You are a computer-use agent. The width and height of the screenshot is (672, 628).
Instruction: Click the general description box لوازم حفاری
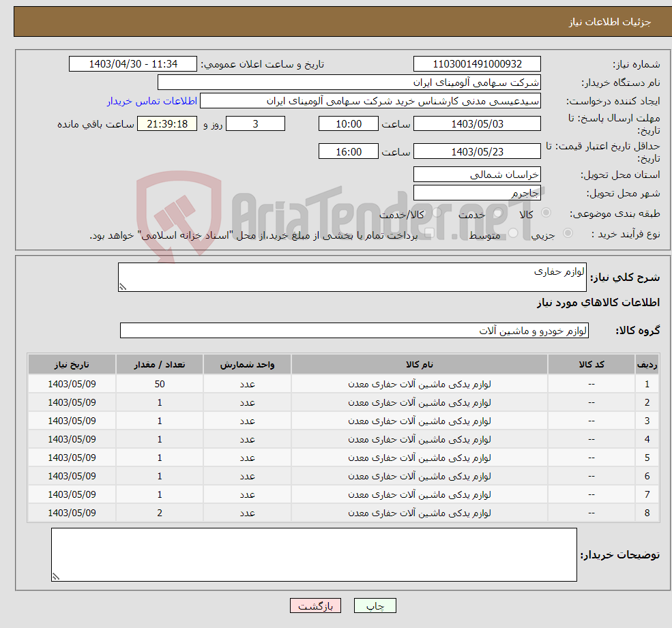click(352, 277)
